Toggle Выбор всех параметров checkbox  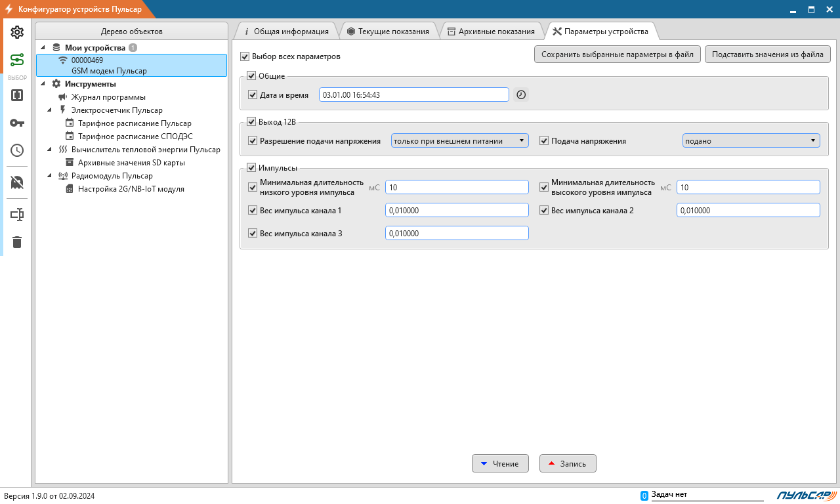(245, 56)
